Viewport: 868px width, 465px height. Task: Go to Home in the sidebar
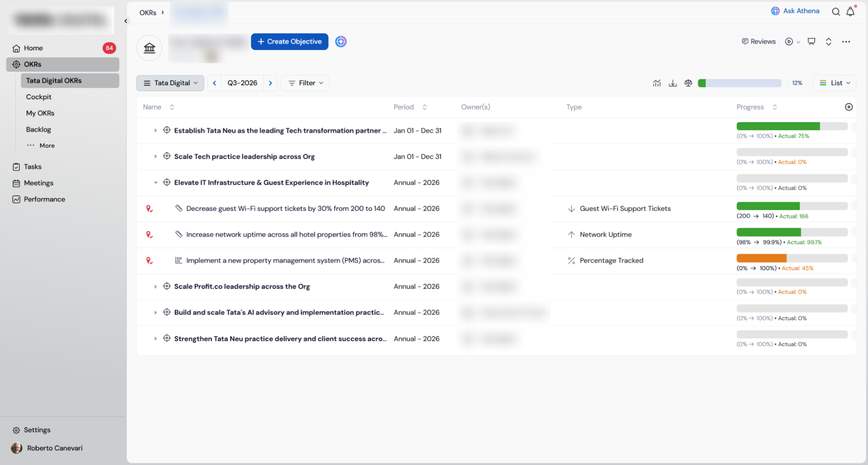tap(63, 48)
